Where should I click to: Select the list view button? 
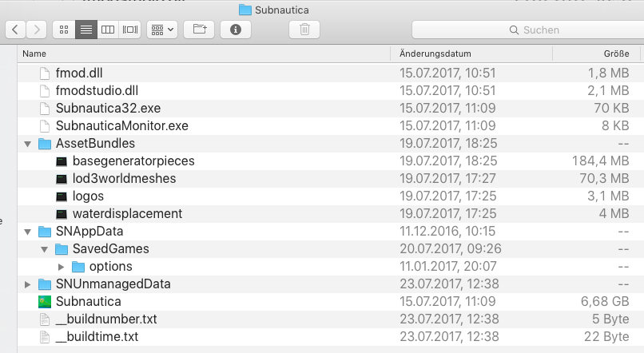[x=86, y=30]
